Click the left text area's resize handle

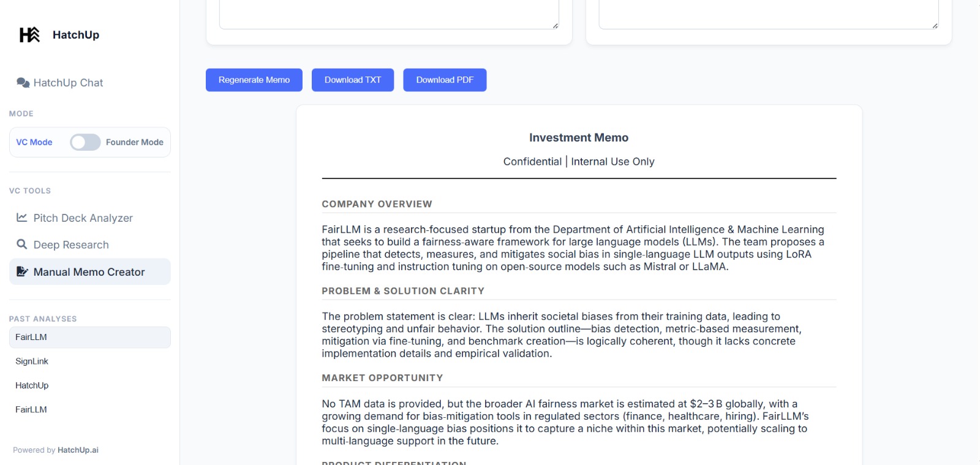click(556, 26)
